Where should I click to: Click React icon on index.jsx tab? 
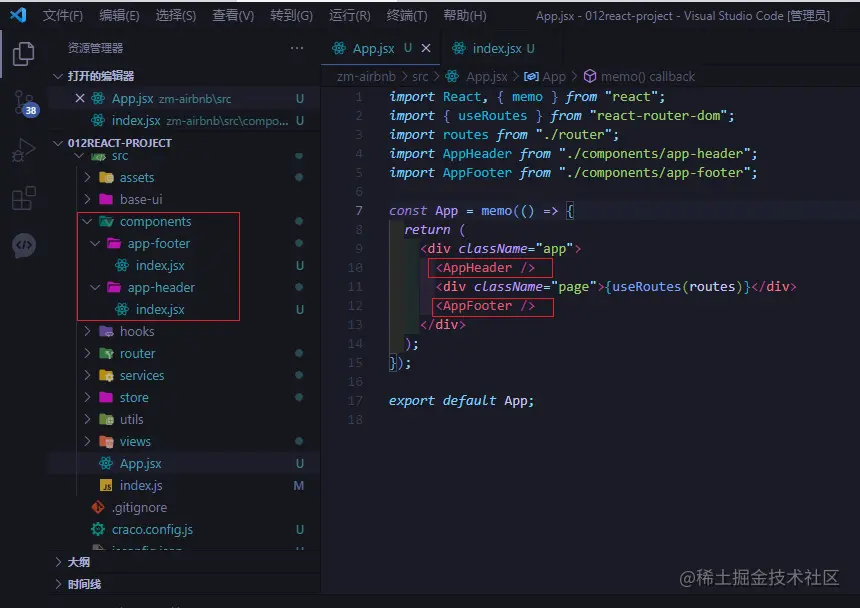coord(459,48)
